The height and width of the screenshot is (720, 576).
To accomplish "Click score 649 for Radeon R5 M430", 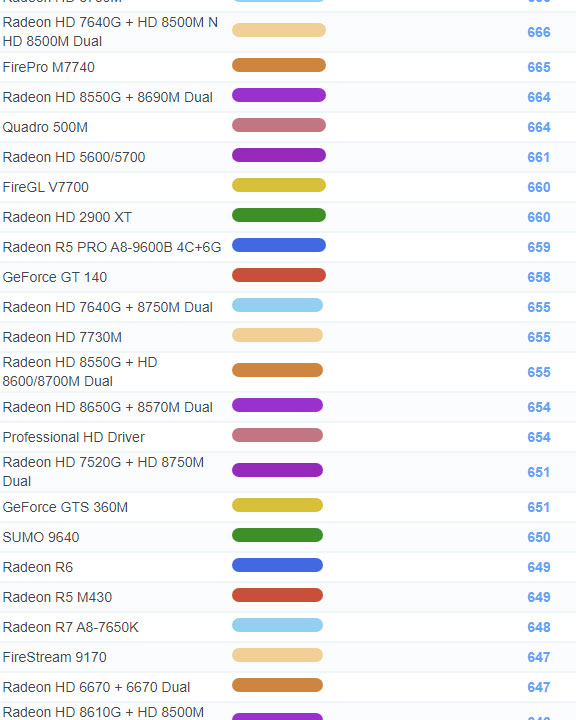I will coord(539,597).
